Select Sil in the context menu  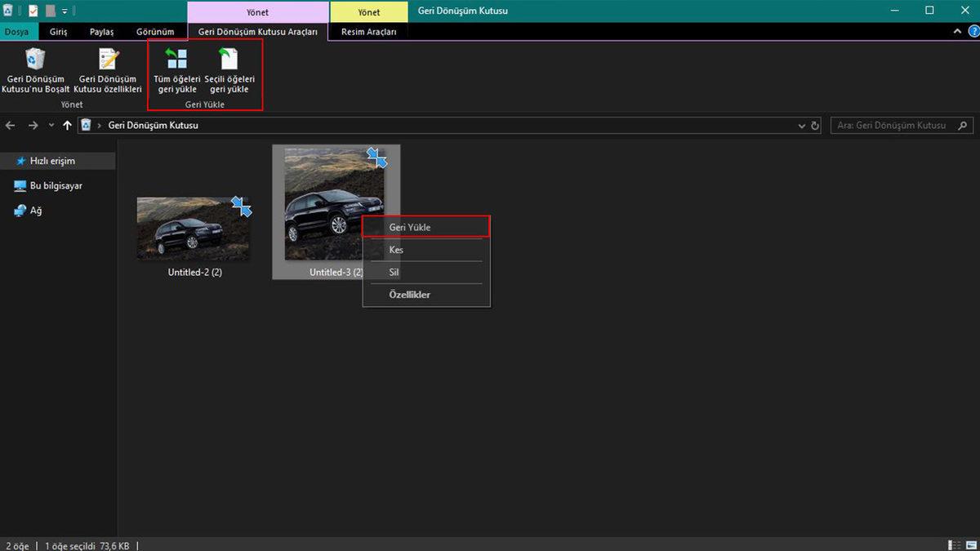click(394, 272)
